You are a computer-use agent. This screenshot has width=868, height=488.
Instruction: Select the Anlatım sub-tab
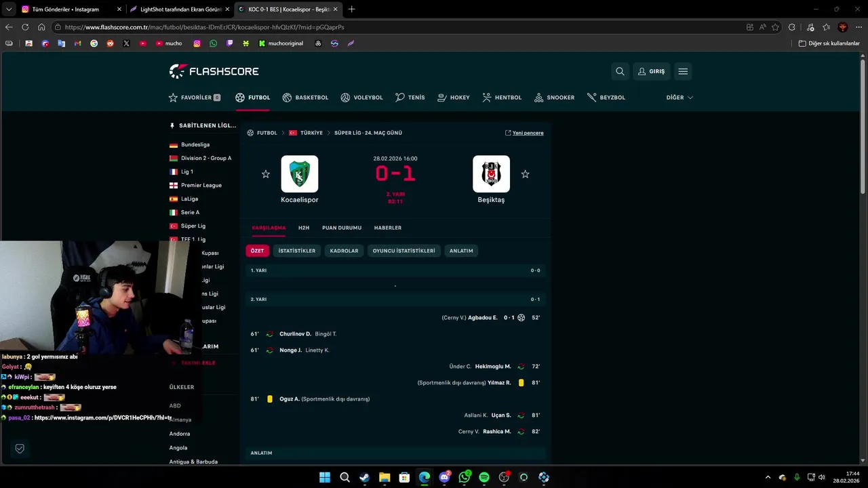point(461,251)
